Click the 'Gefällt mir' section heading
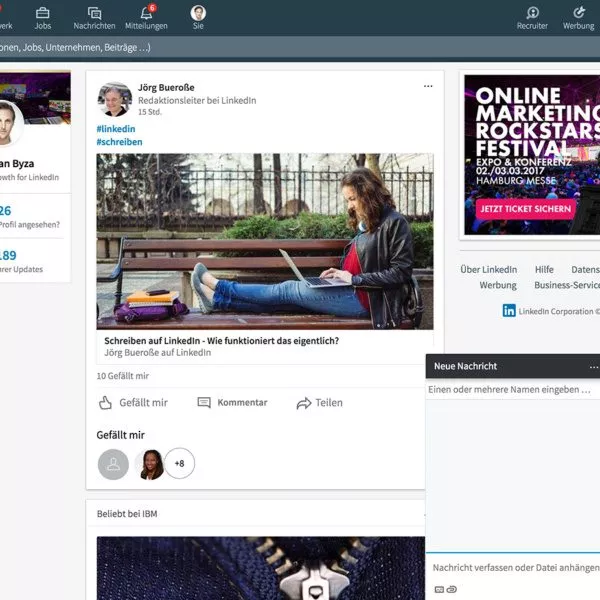Screen dimensions: 600x600 121,435
